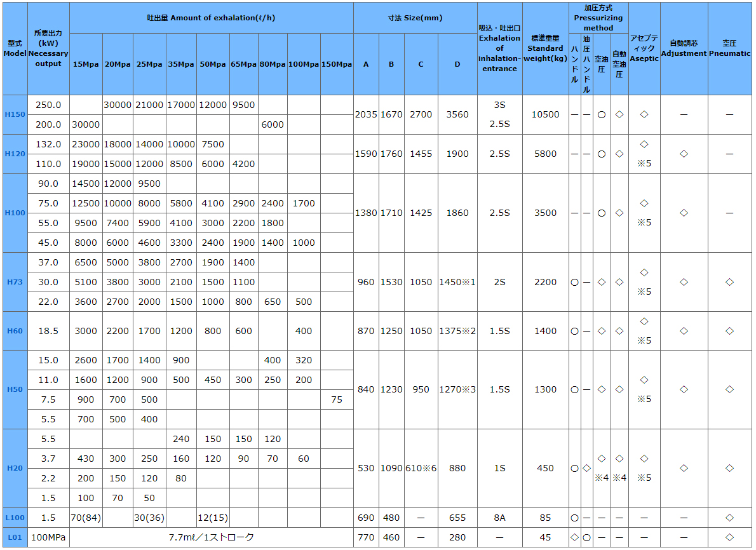The width and height of the screenshot is (756, 550).
Task: Click the Adjustment diamond in the H20 row
Action: point(684,468)
